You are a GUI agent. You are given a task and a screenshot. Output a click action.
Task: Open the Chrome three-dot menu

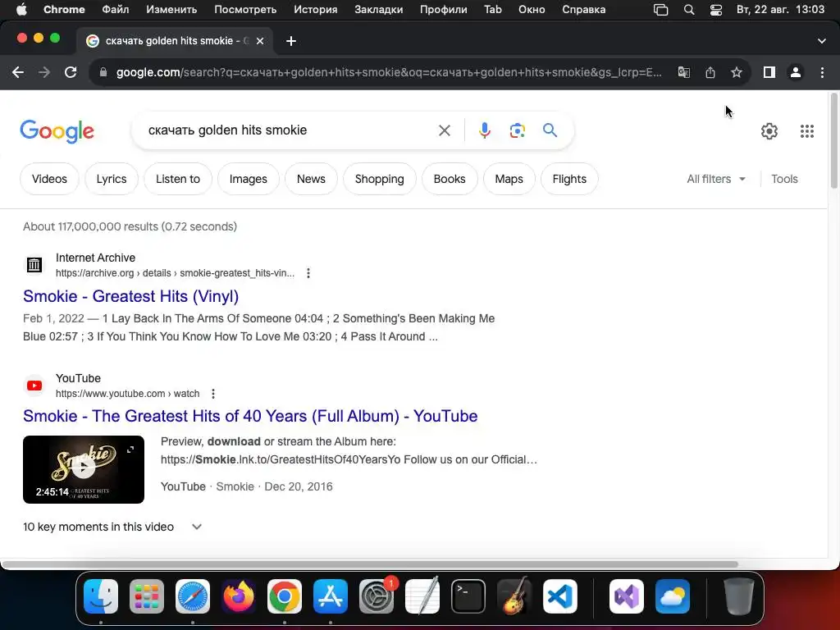click(x=822, y=72)
